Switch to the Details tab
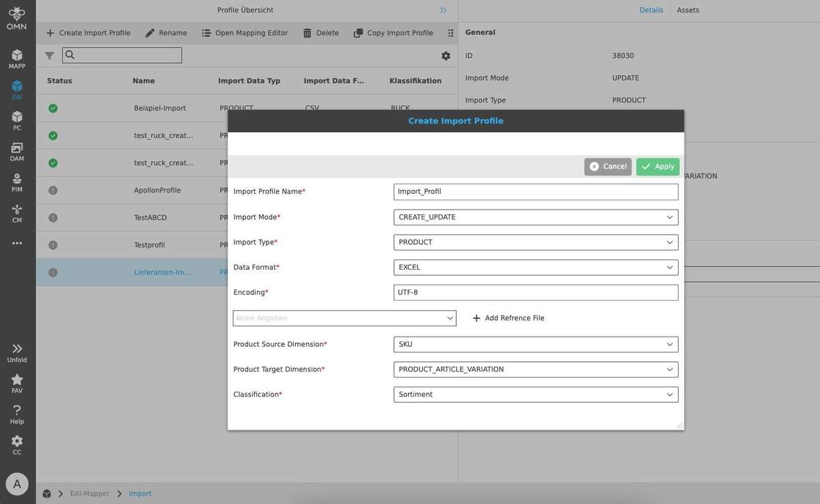This screenshot has width=820, height=504. 651,10
